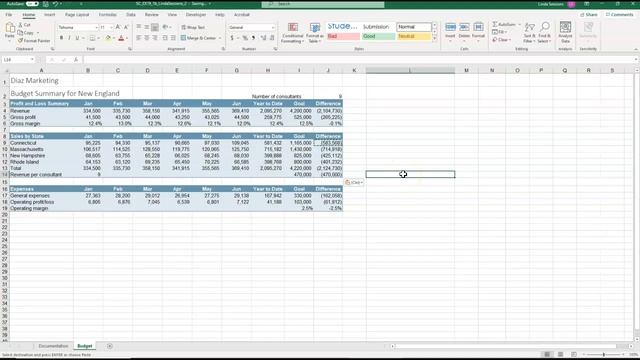Increase font size with the larger A icon
This screenshot has width=640, height=360.
click(x=118, y=27)
